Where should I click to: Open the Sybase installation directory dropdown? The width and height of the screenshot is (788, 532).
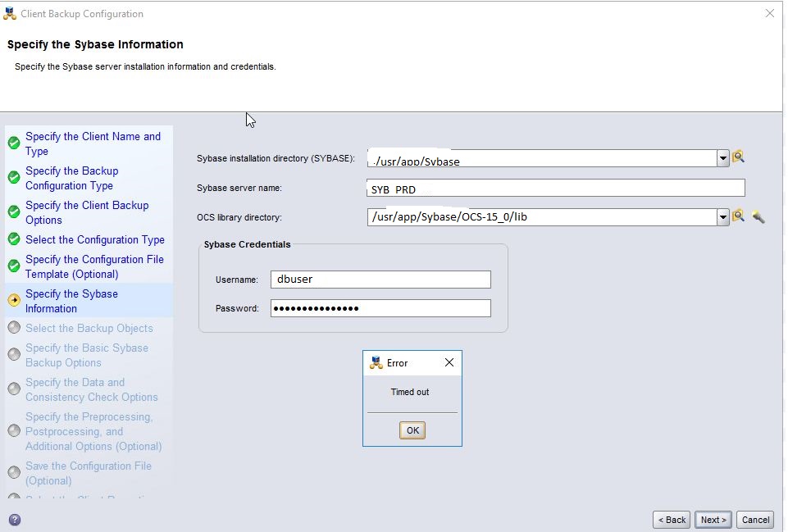(722, 157)
